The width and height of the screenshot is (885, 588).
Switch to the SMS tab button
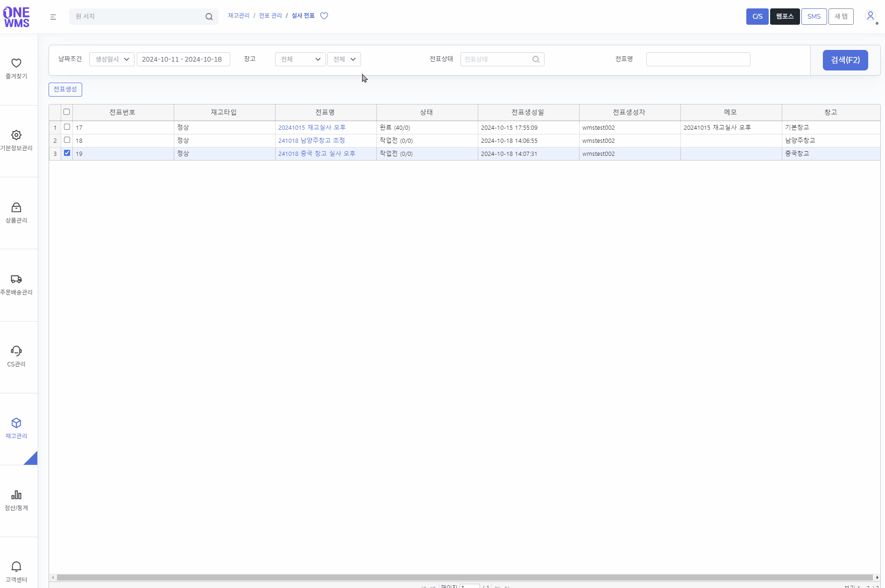coord(814,16)
